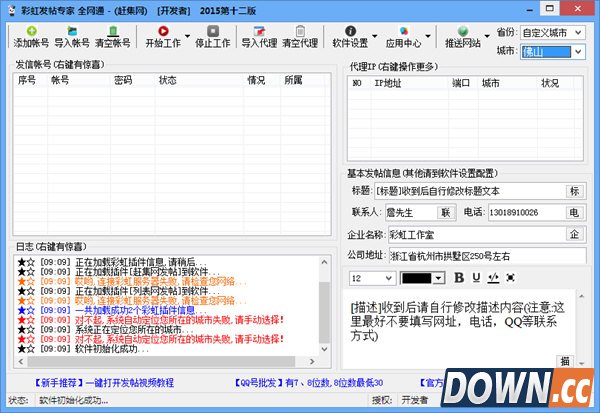
Task: Click the log horizontal scroll right arrow
Action: pyautogui.click(x=312, y=361)
